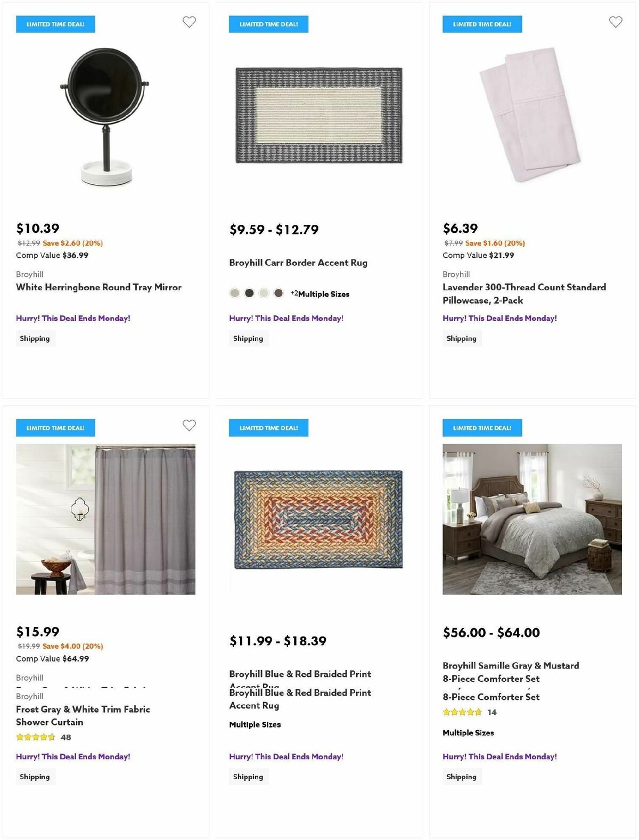Click Hurry! This Deal Ends Monday! under the mirror
This screenshot has width=639, height=840.
[x=73, y=318]
